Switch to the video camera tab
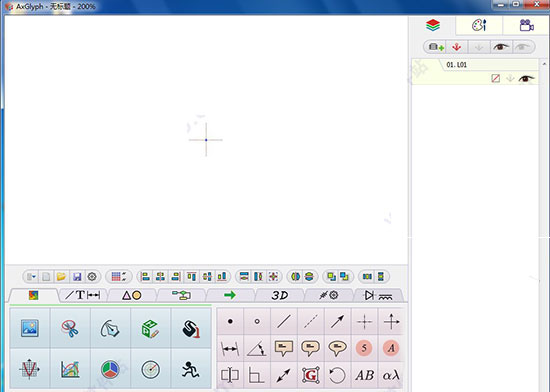Screen dimensions: 550x392 coord(526,25)
